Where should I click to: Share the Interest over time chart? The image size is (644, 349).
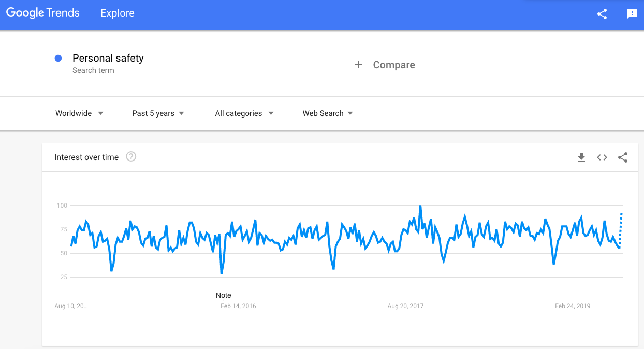pyautogui.click(x=623, y=157)
